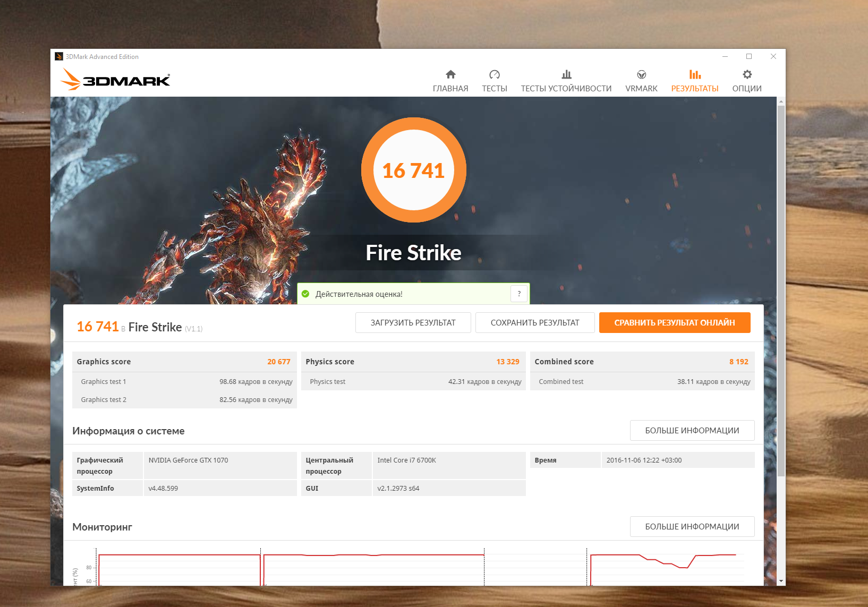Click the VRMark icon in navigation
The image size is (868, 607).
642,74
